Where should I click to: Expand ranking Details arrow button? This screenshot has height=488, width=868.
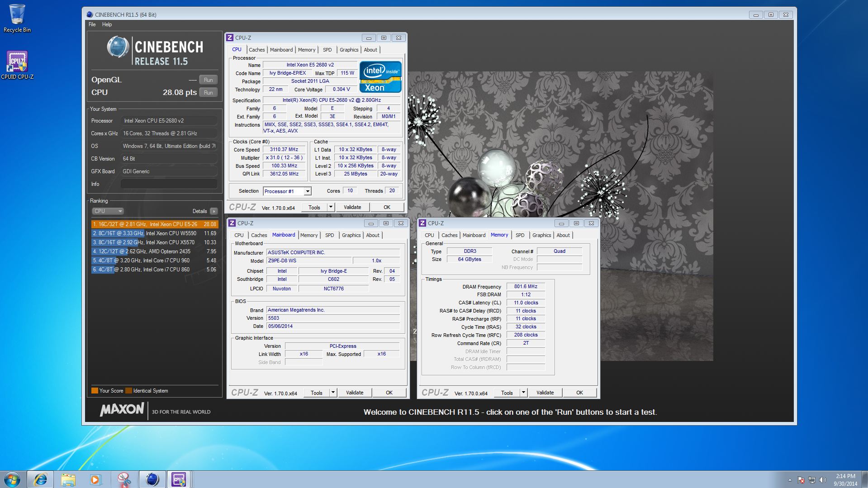click(214, 211)
